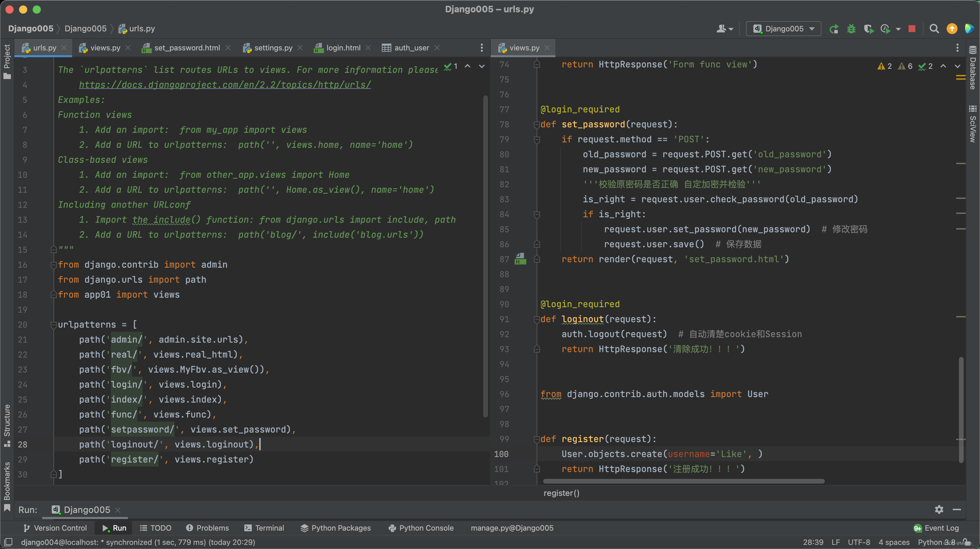Open the Django005 run configuration dropdown
Screen dimensions: 980x549
(x=783, y=29)
